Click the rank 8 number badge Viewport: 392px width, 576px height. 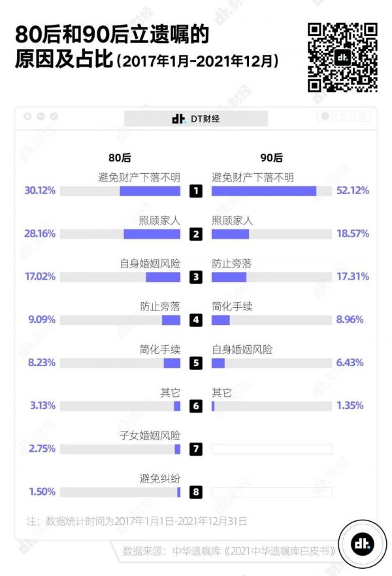coord(195,492)
